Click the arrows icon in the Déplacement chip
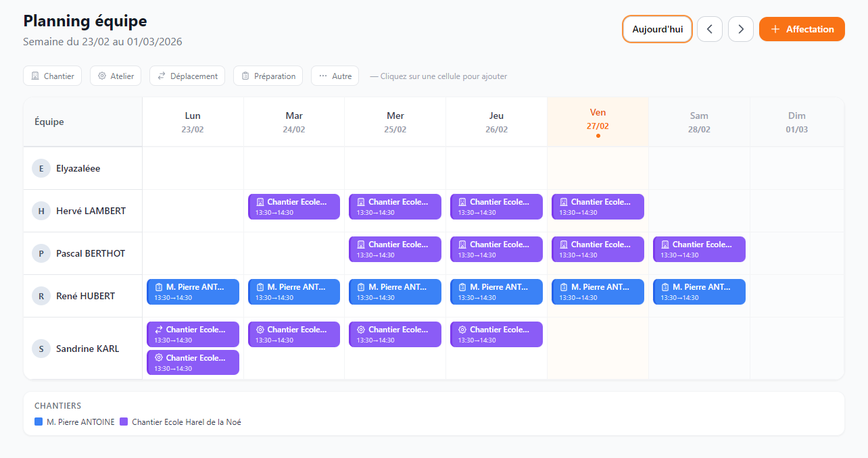 [162, 76]
